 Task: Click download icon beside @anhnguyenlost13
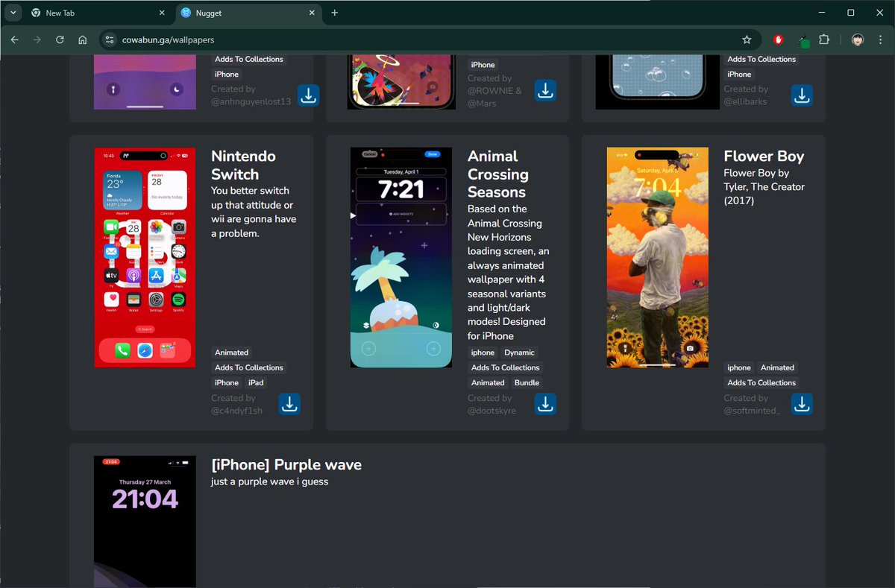click(309, 95)
